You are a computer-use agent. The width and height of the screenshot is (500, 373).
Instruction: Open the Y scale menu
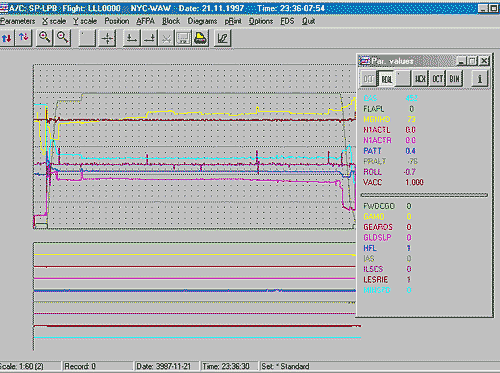click(x=85, y=21)
